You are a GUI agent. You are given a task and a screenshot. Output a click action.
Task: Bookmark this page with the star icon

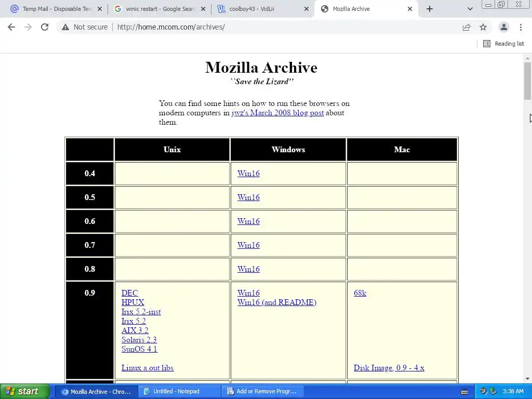(x=483, y=27)
